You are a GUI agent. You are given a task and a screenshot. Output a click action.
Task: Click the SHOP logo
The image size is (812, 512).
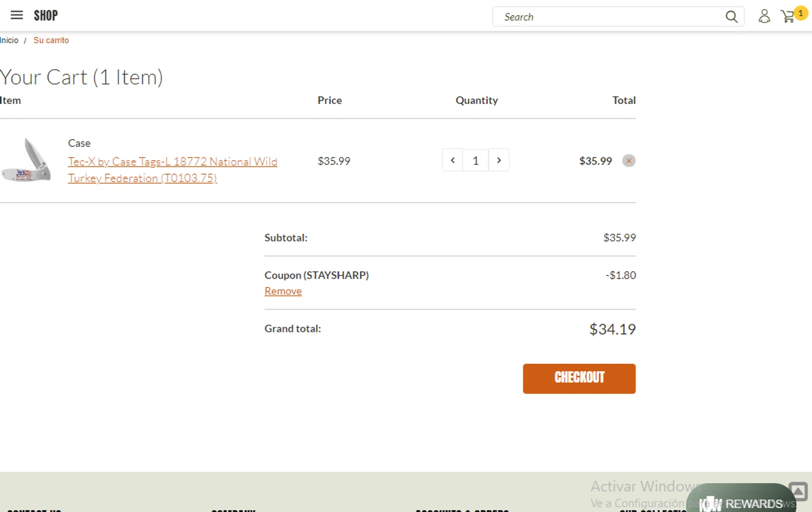click(x=46, y=16)
